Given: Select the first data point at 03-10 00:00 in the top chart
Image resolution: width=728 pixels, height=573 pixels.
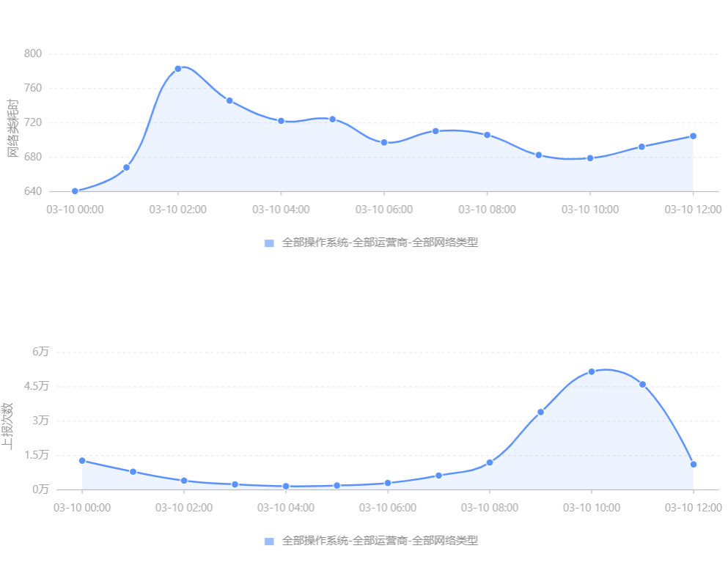Looking at the screenshot, I should coord(75,191).
